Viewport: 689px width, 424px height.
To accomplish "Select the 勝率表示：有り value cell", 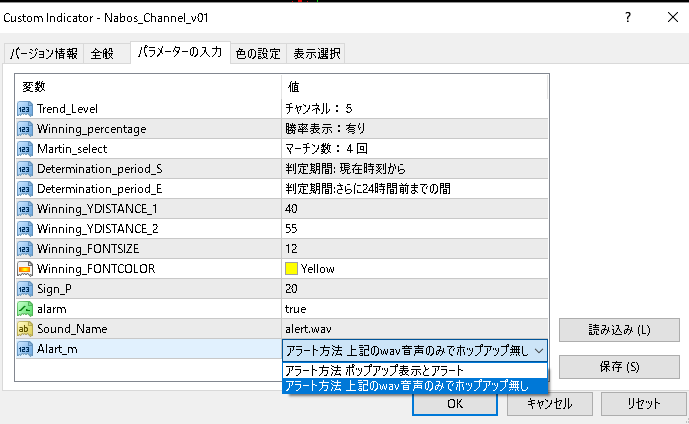I will pyautogui.click(x=414, y=129).
